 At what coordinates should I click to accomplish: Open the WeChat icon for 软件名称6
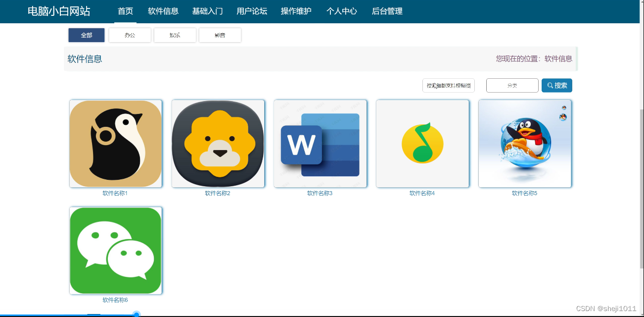click(x=116, y=251)
